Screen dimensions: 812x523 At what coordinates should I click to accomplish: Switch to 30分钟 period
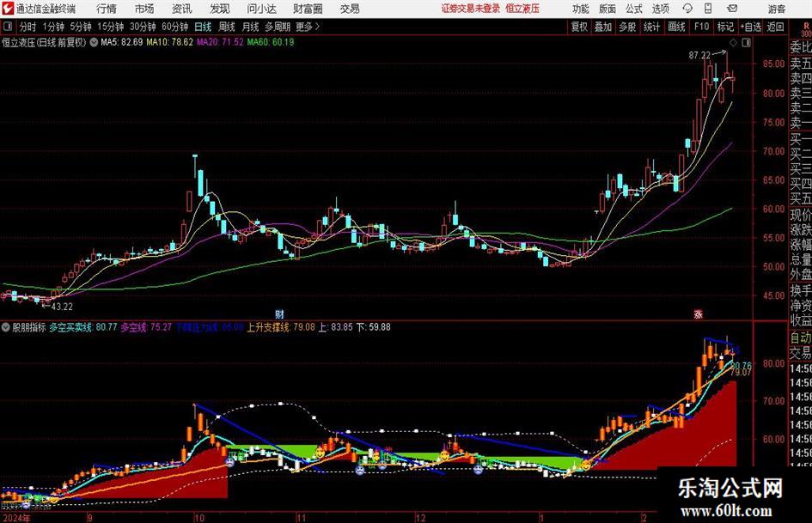tap(143, 27)
